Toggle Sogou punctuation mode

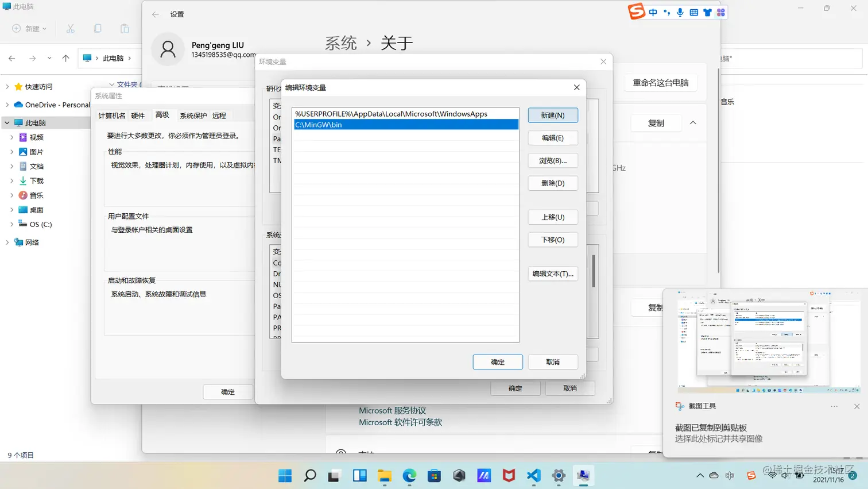[666, 11]
